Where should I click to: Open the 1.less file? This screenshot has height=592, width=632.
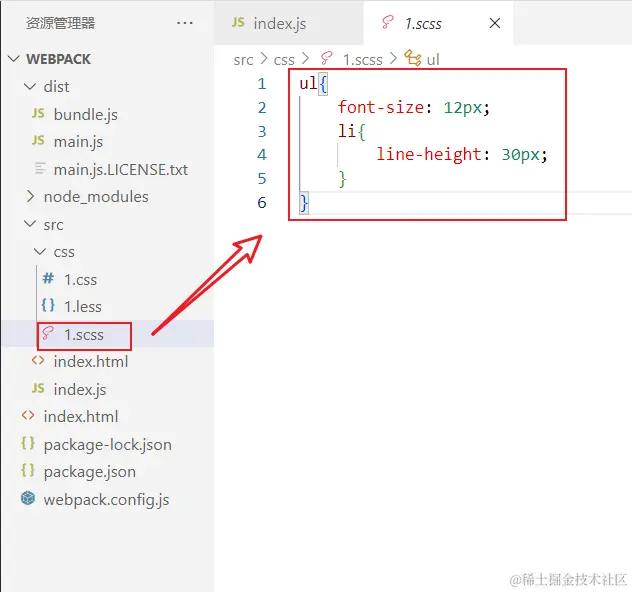(x=83, y=307)
